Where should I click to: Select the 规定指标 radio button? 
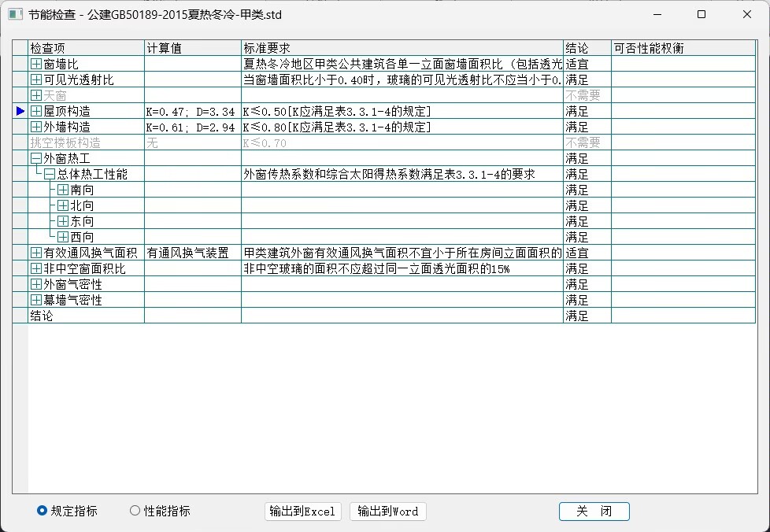(43, 511)
